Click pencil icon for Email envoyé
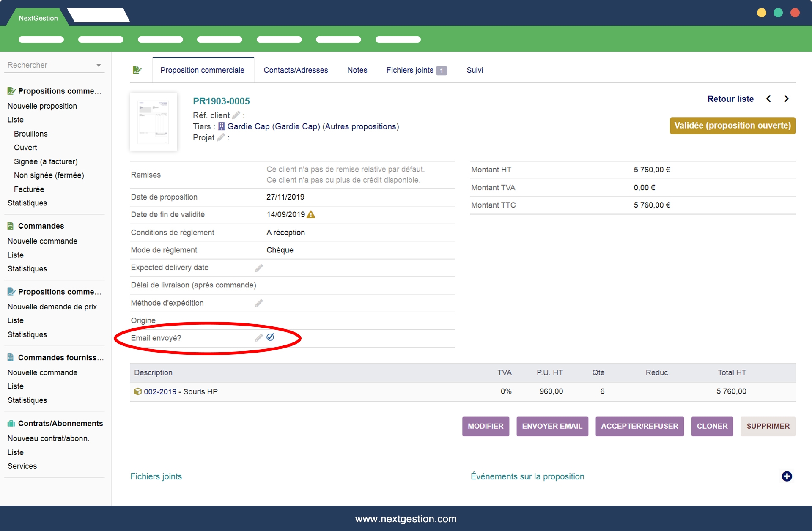 coord(258,338)
